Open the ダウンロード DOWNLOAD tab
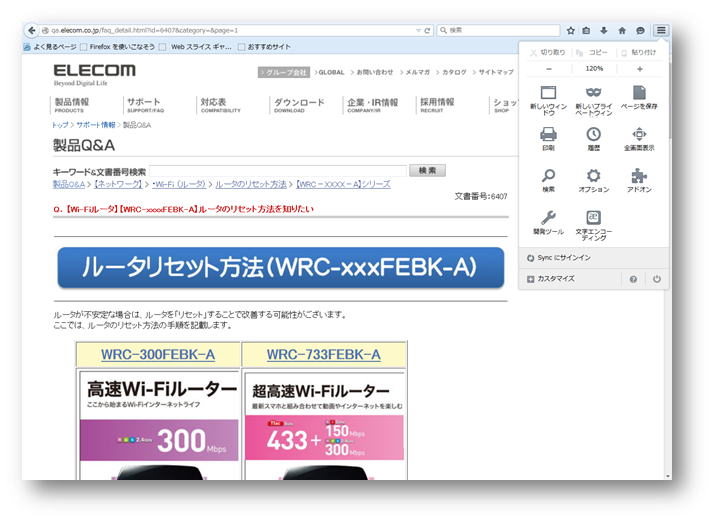Screen dimensions: 714x522 tap(299, 104)
